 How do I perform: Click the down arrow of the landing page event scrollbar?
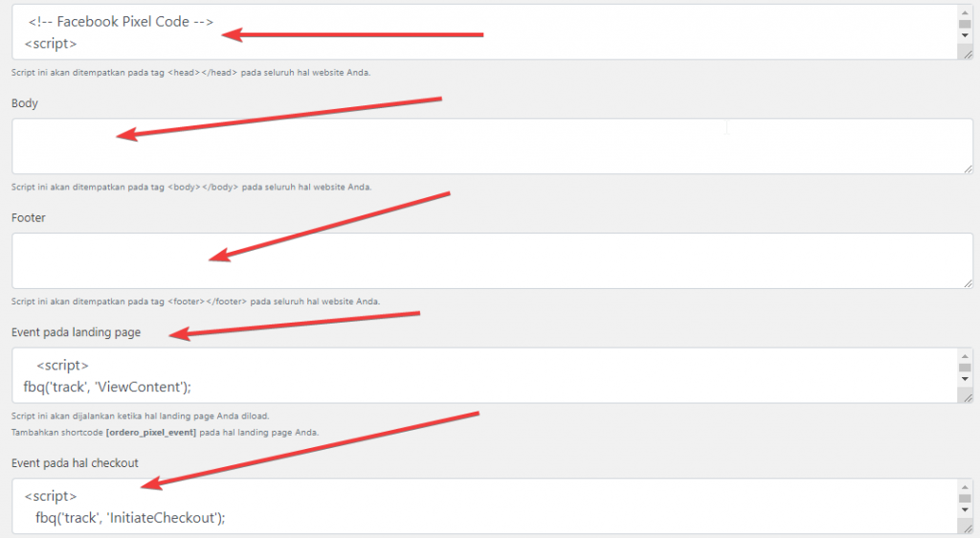[965, 379]
